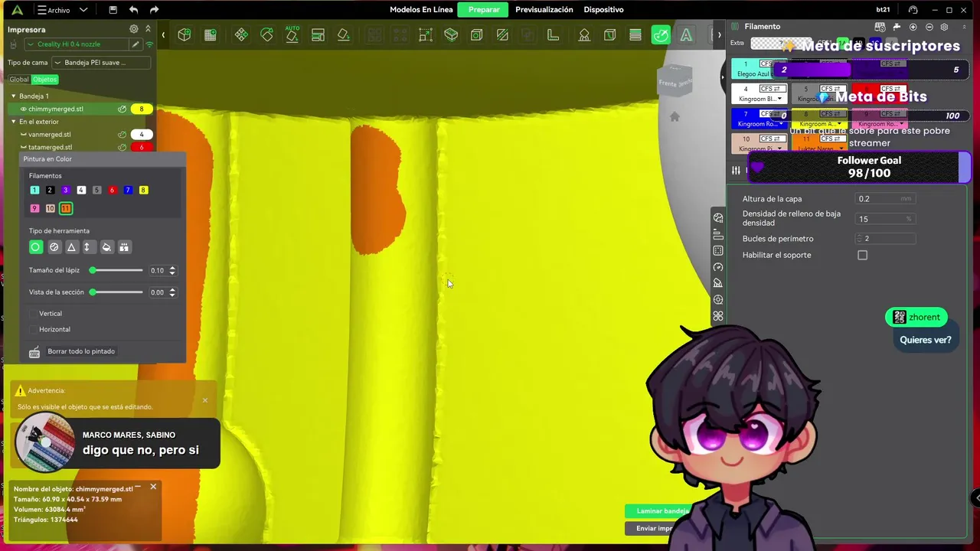Close the object info panel
The height and width of the screenshot is (551, 980).
153,487
